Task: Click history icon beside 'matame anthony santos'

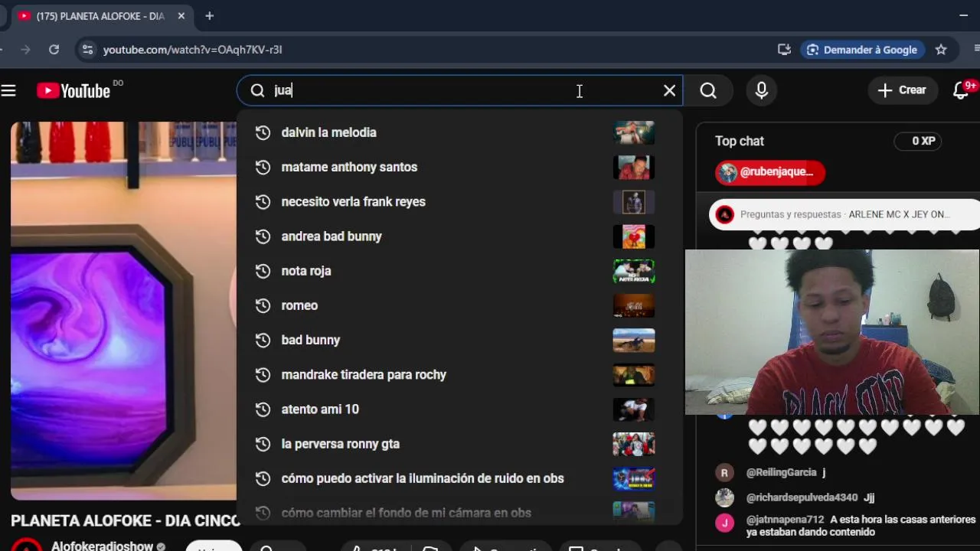Action: [263, 167]
